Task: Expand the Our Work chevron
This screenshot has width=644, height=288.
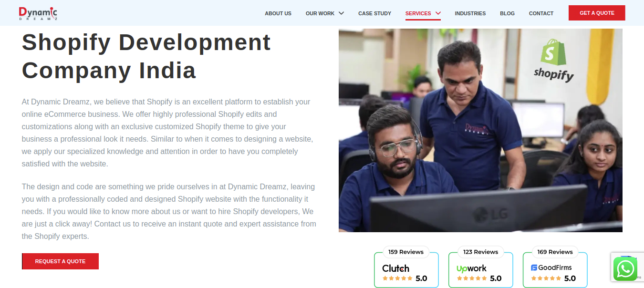Action: tap(341, 13)
